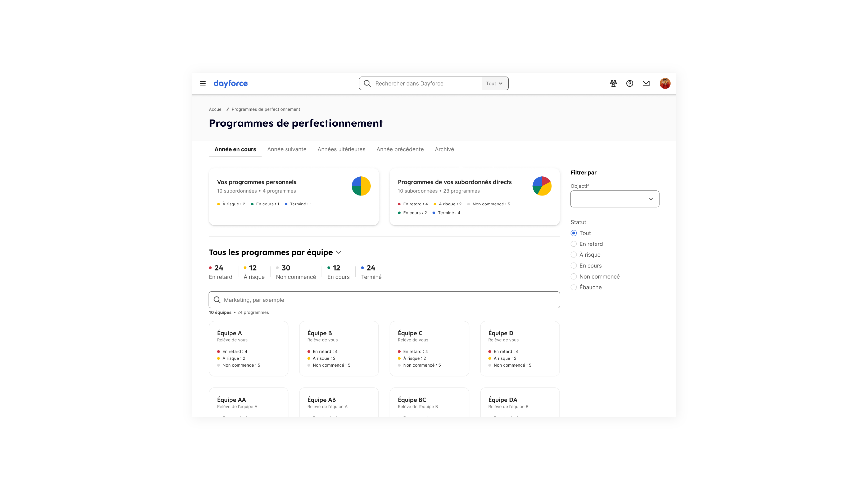Open the mail messages icon
868x489 pixels.
coord(646,83)
